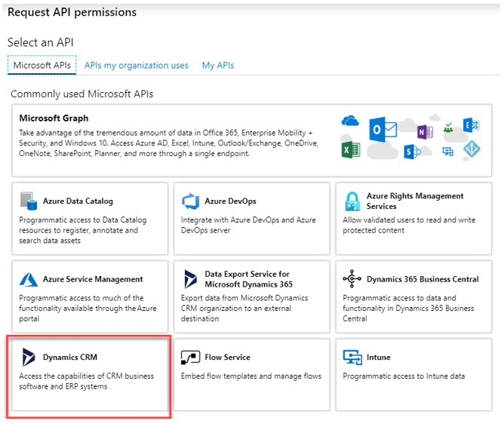Open the APIs my organization uses tab
504x433 pixels.
pyautogui.click(x=137, y=66)
